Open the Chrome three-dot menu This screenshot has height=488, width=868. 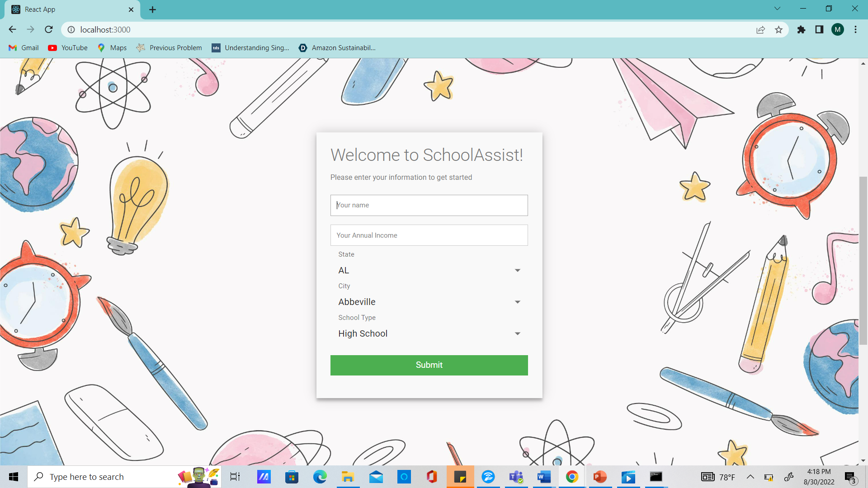[x=855, y=30]
